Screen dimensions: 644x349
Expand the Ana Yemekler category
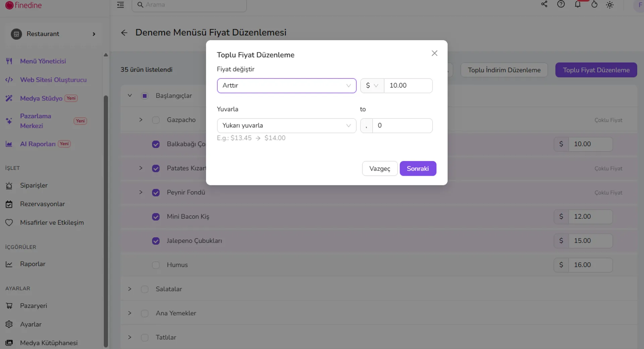[x=130, y=313]
